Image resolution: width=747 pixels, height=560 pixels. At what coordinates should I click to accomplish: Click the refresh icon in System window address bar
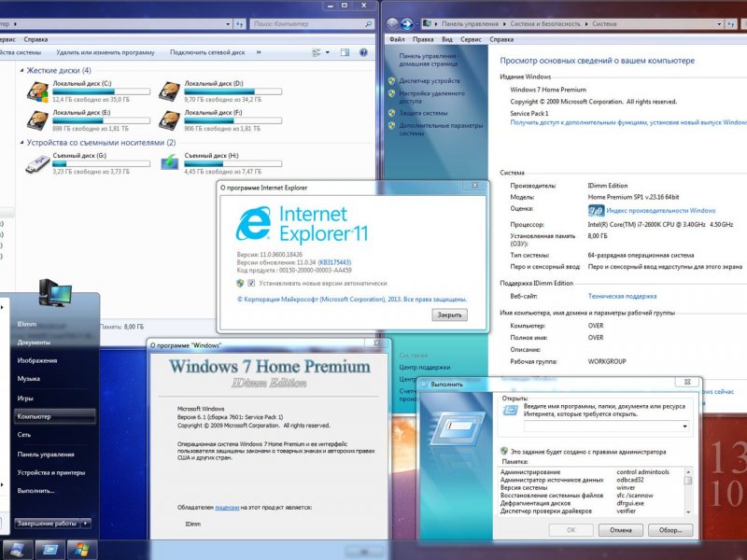(731, 24)
